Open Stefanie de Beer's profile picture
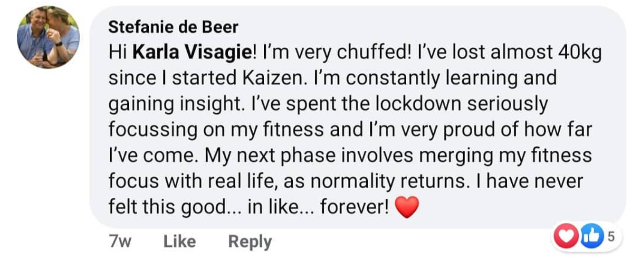644x261 pixels. 48,37
